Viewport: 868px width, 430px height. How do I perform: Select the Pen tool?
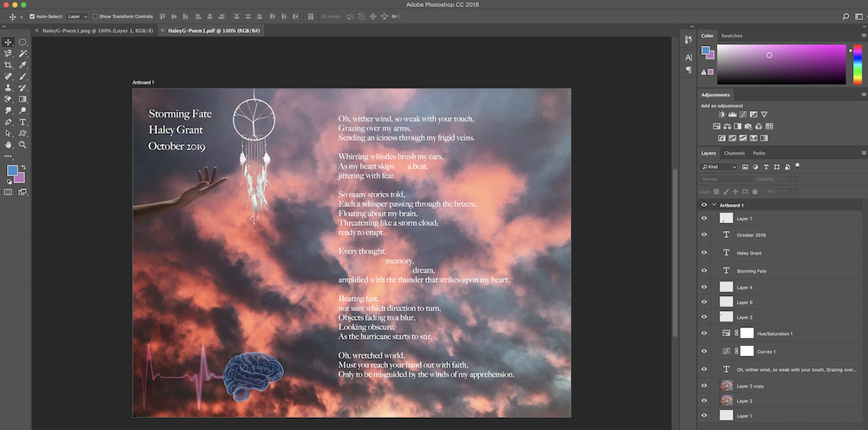9,122
